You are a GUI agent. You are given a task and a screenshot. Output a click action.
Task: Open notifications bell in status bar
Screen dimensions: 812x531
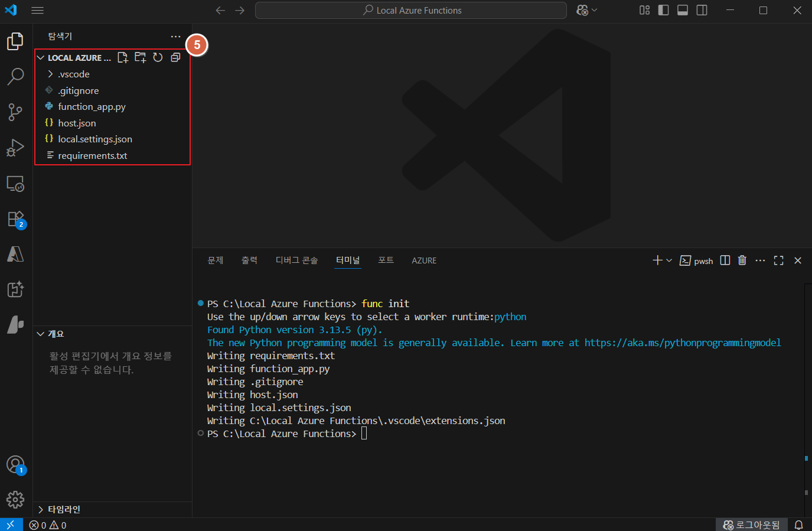coord(798,525)
